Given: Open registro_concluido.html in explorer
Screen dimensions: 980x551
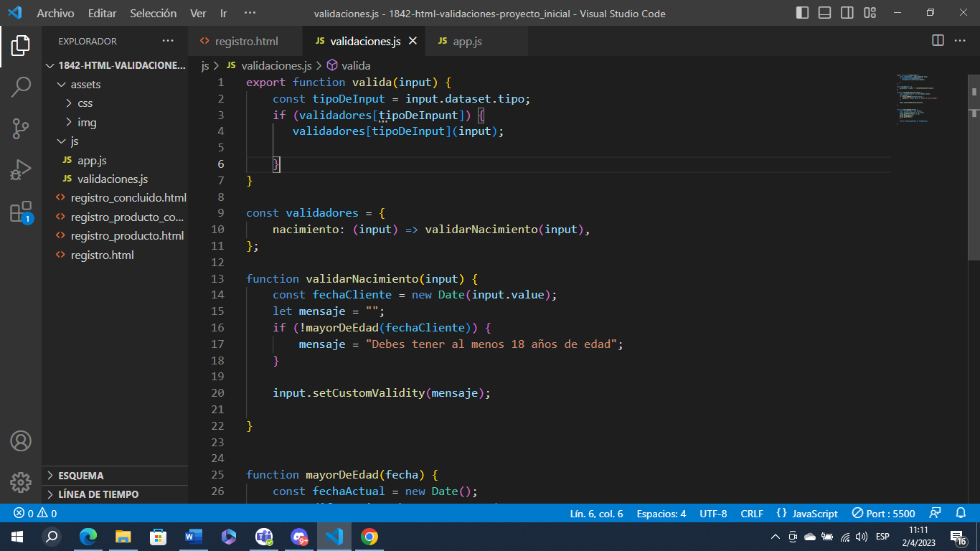Looking at the screenshot, I should tap(115, 198).
